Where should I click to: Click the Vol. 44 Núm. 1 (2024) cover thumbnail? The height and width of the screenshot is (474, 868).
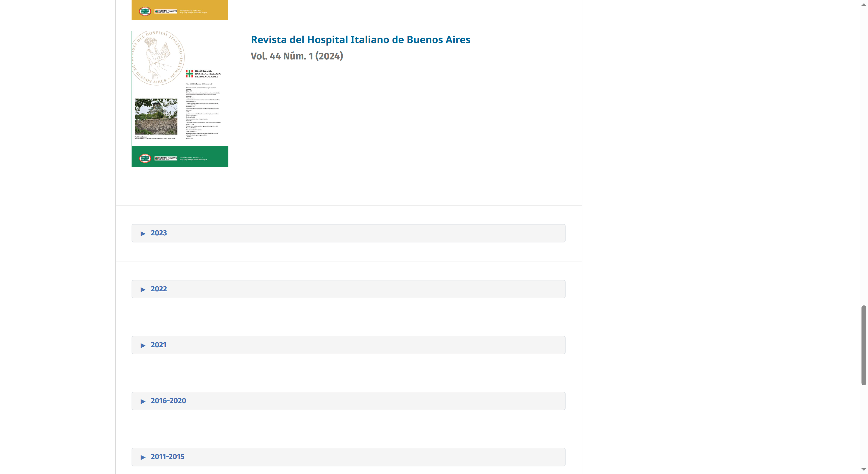(180, 99)
